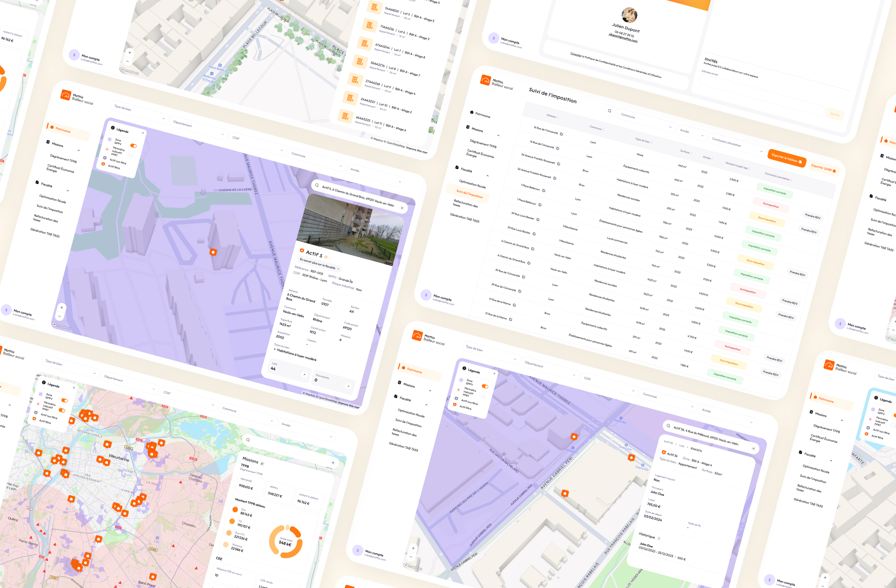896x588 pixels.
Task: Click the search magnifier in Actif 5 address bar
Action: pyautogui.click(x=317, y=185)
